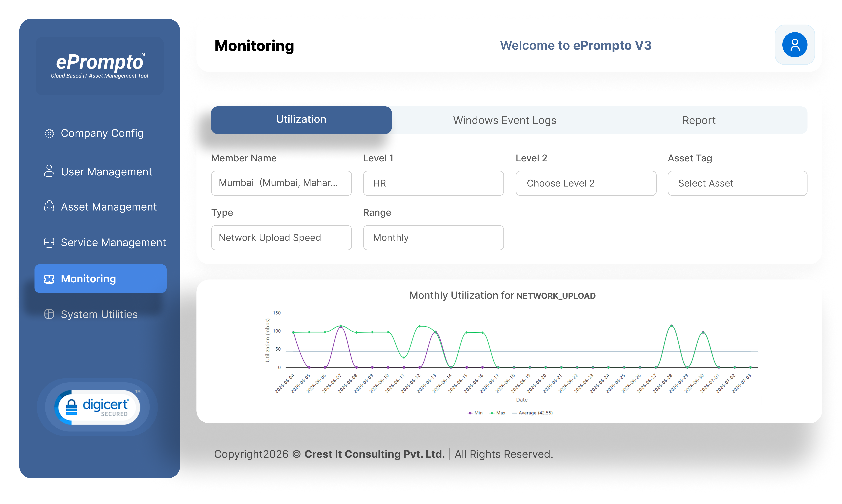Open Asset Management in the sidebar
Viewport: 842px width, 504px height.
tap(101, 207)
